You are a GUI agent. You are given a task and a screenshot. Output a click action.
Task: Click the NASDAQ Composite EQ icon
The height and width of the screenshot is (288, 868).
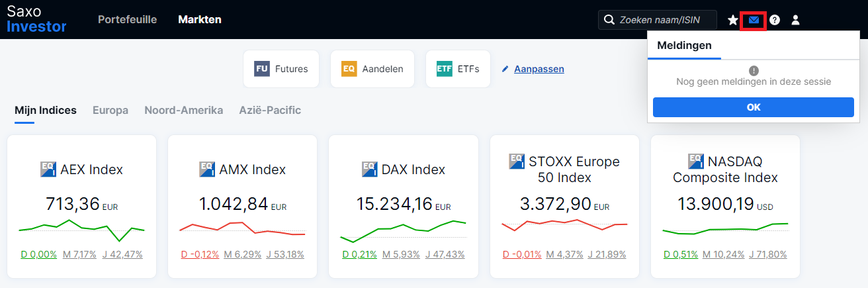(x=696, y=162)
